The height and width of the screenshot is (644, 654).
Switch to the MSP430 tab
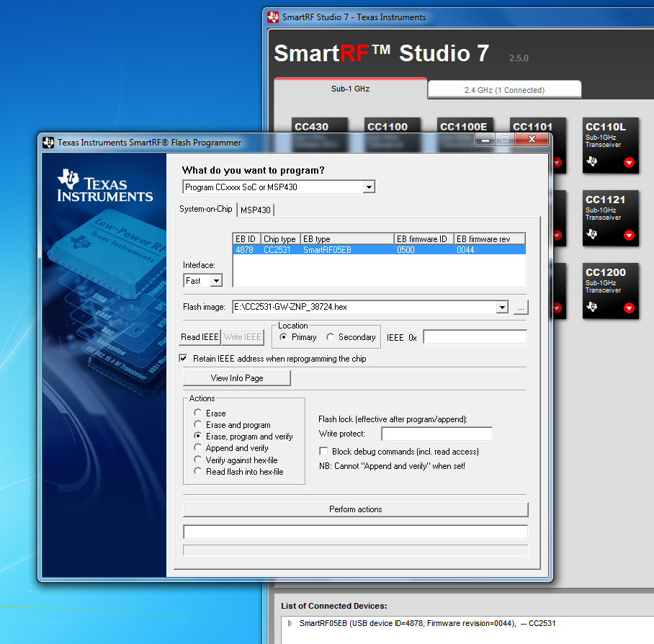point(255,210)
